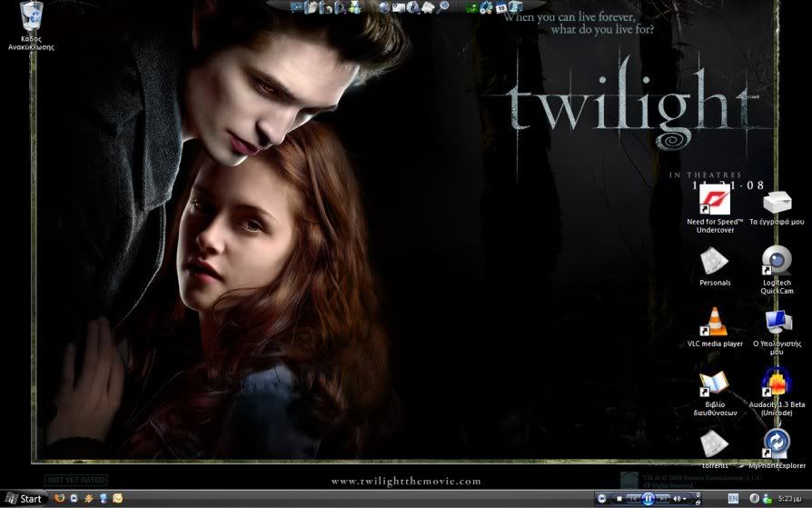Open the Start menu
This screenshot has height=508, width=812.
(x=24, y=498)
